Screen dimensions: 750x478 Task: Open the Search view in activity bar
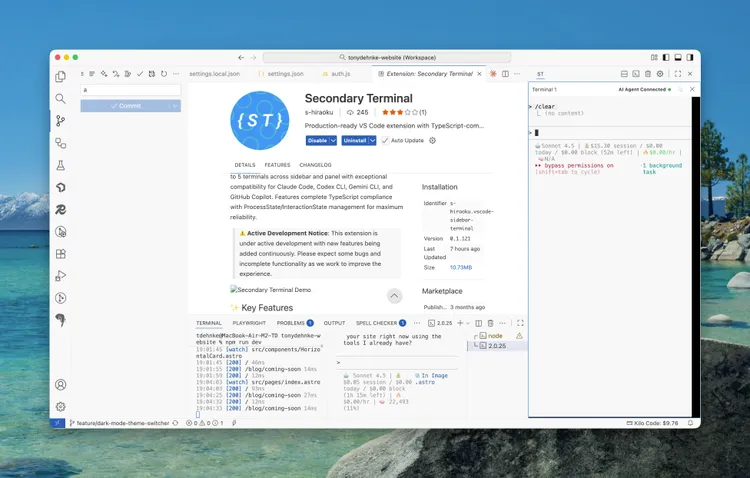[61, 98]
